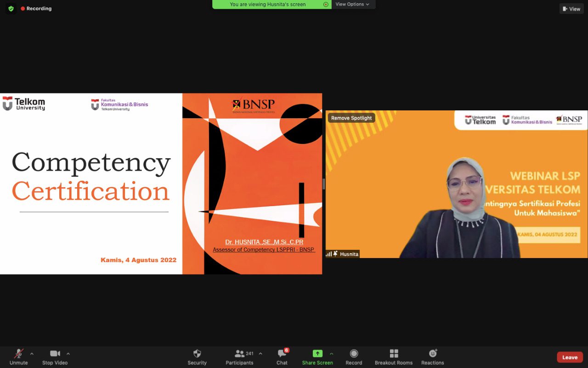Expand the Share Screen options arrow
588x368 pixels.
click(331, 354)
